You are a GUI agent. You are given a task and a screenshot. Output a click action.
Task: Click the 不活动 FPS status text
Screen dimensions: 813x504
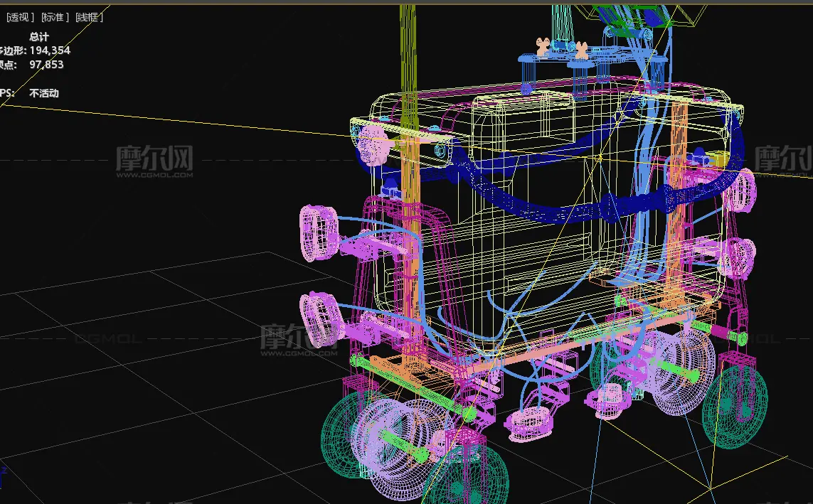(44, 93)
